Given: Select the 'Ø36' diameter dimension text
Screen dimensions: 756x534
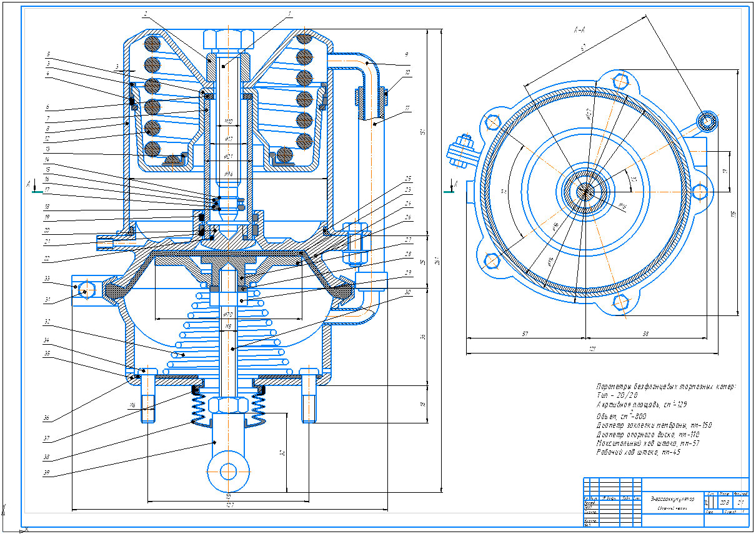Looking at the screenshot, I should tap(229, 174).
